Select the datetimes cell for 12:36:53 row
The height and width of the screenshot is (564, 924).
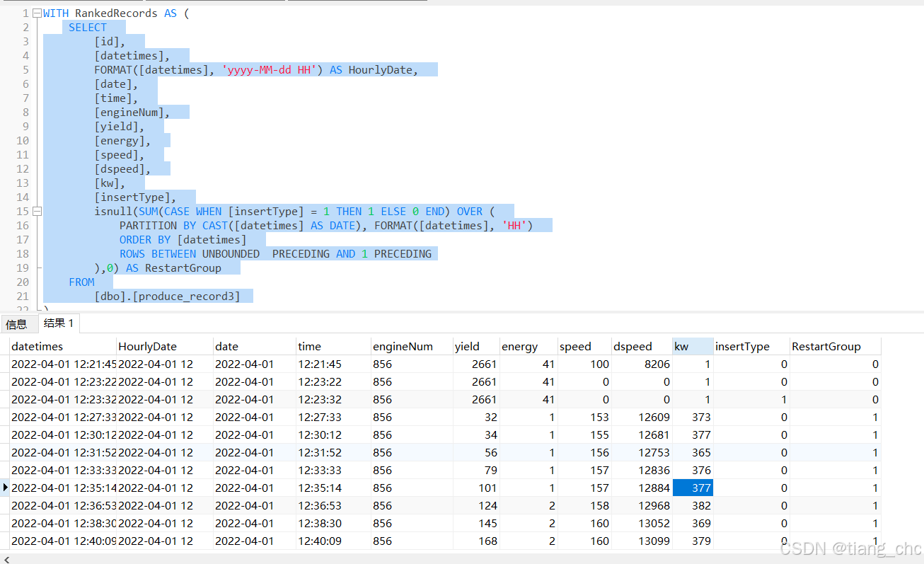click(x=63, y=505)
